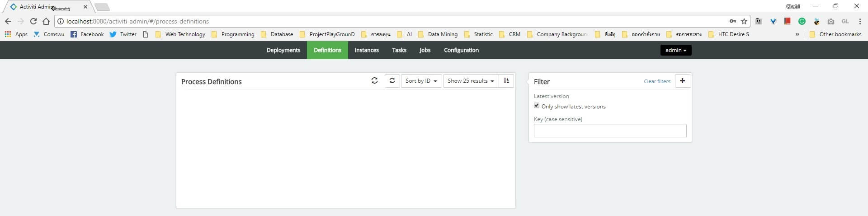868x216 pixels.
Task: Go to the Configuration tab
Action: point(461,50)
